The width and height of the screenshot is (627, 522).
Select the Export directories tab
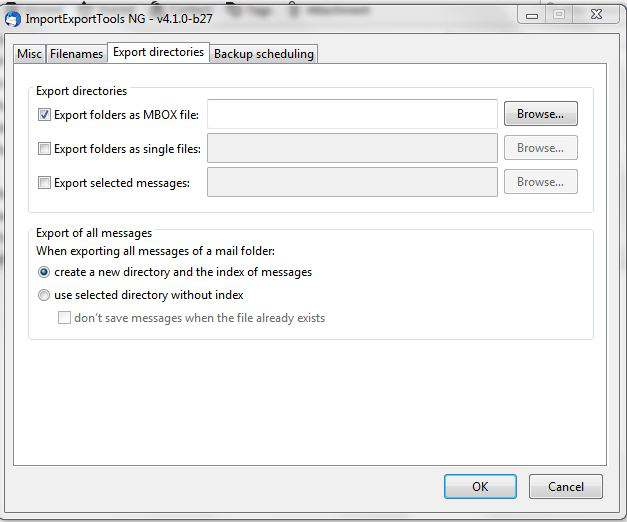(x=158, y=52)
